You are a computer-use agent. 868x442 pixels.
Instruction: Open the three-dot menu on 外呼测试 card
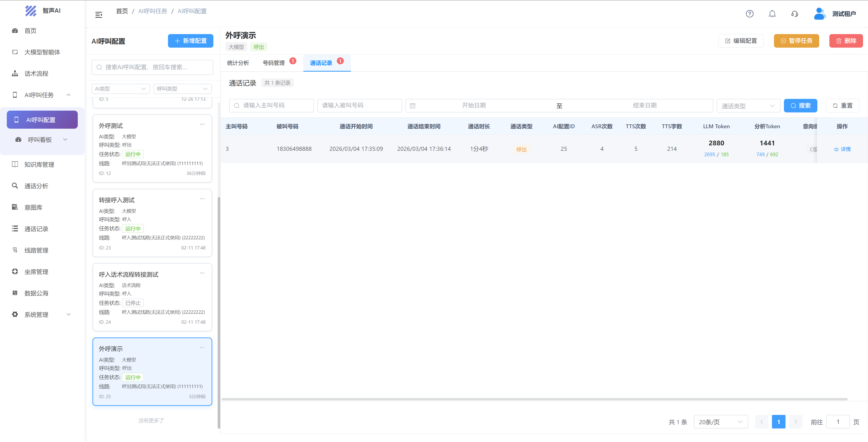click(202, 124)
